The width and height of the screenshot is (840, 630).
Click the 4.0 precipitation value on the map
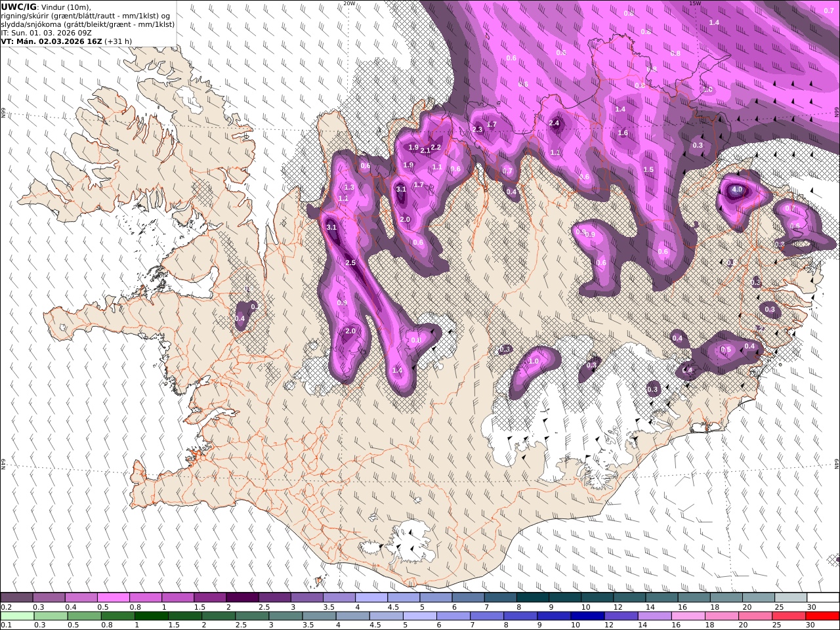737,190
